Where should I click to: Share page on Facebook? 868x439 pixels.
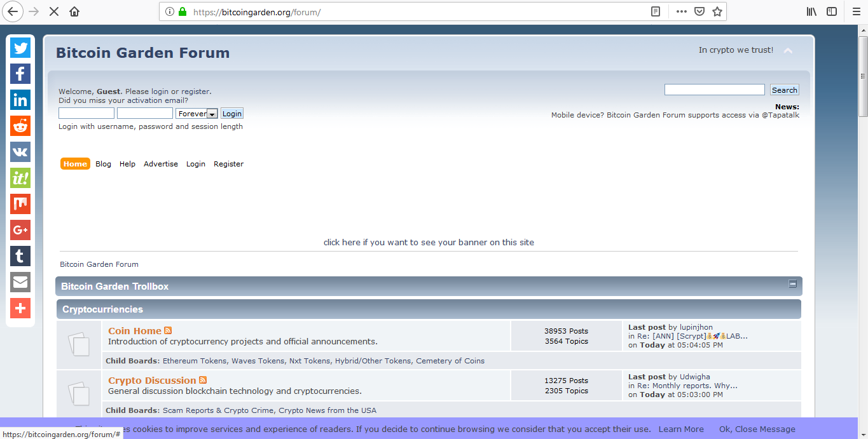click(20, 74)
